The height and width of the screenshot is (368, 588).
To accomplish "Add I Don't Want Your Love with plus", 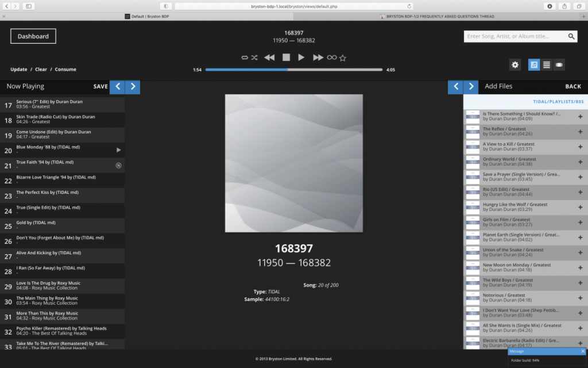I will pos(580,313).
